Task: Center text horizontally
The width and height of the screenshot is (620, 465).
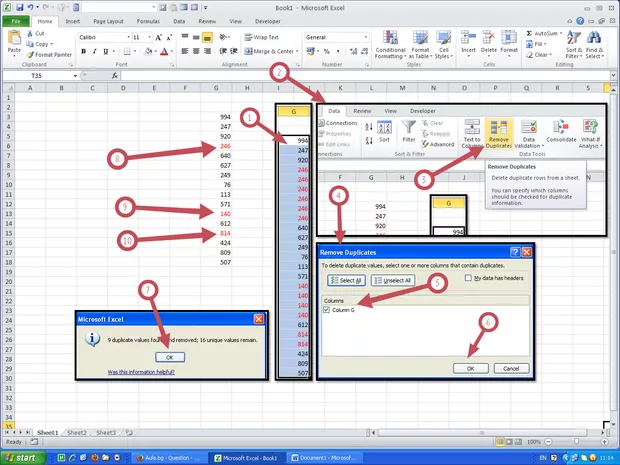Action: tap(196, 51)
